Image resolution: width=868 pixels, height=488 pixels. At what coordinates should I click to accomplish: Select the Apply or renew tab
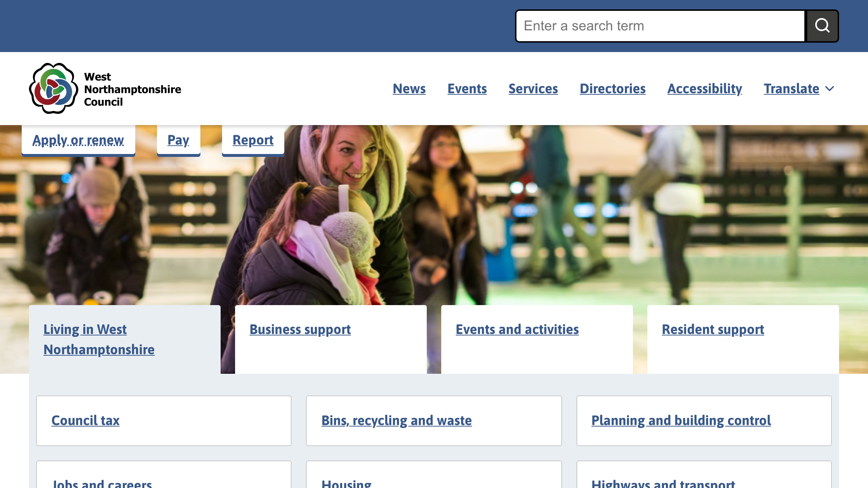(x=78, y=140)
